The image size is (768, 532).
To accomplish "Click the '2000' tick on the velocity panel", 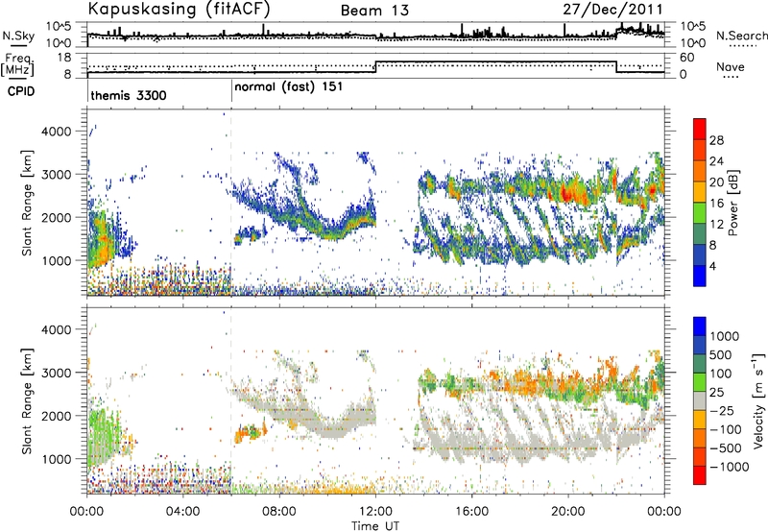I will pyautogui.click(x=56, y=416).
